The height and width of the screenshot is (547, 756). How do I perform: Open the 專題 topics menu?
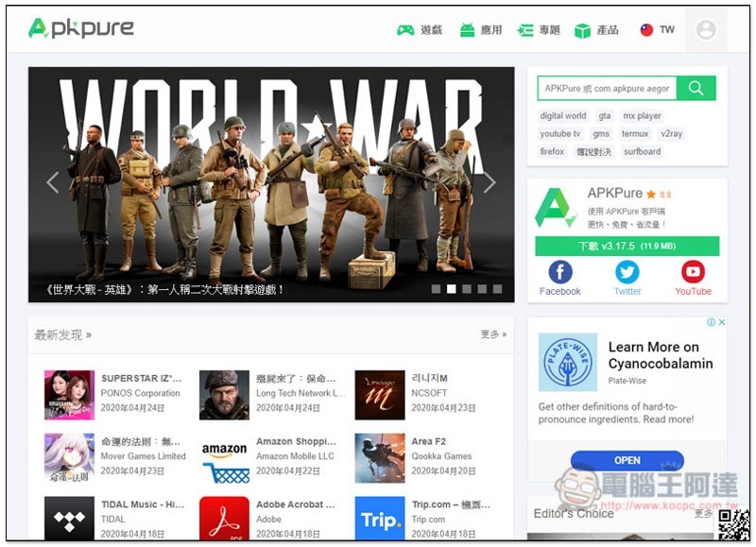click(538, 30)
